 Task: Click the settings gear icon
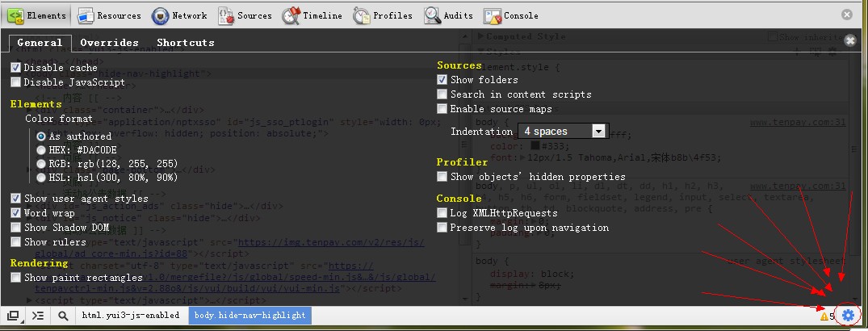point(848,316)
